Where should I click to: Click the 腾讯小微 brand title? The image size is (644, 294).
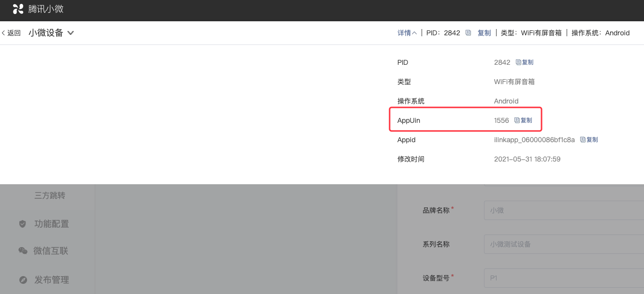46,9
